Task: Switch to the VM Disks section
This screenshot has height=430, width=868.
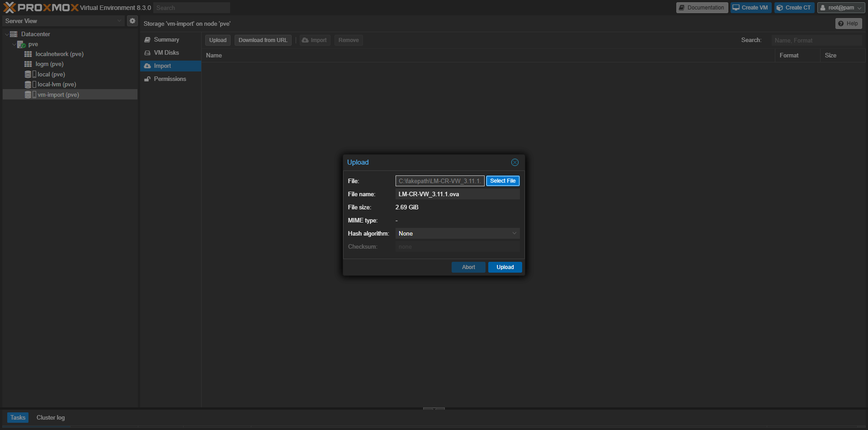Action: (x=166, y=53)
